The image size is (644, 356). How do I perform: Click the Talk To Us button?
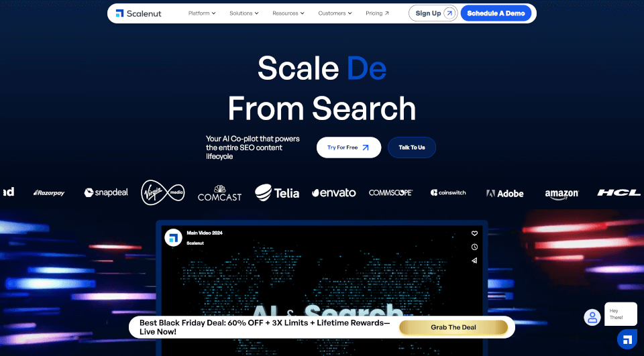pos(411,147)
